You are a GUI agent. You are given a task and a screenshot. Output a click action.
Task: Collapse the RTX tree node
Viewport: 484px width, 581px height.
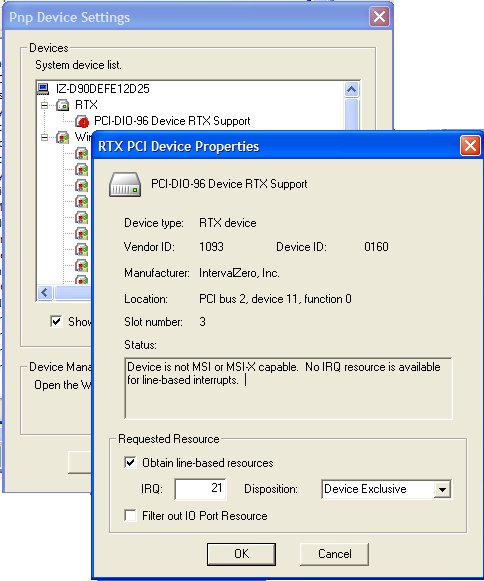pos(44,106)
